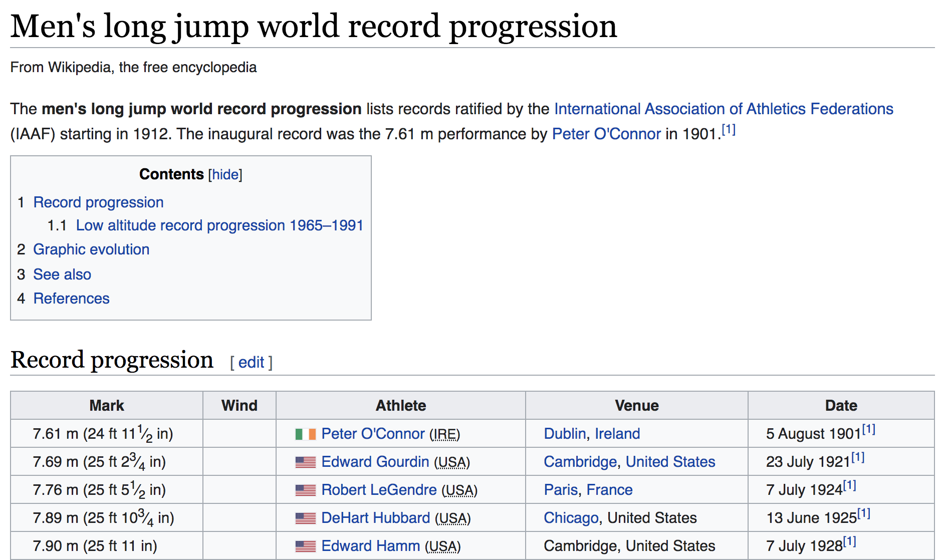The image size is (941, 560).
Task: Click citation [1] after 5 August 1901
Action: click(868, 429)
